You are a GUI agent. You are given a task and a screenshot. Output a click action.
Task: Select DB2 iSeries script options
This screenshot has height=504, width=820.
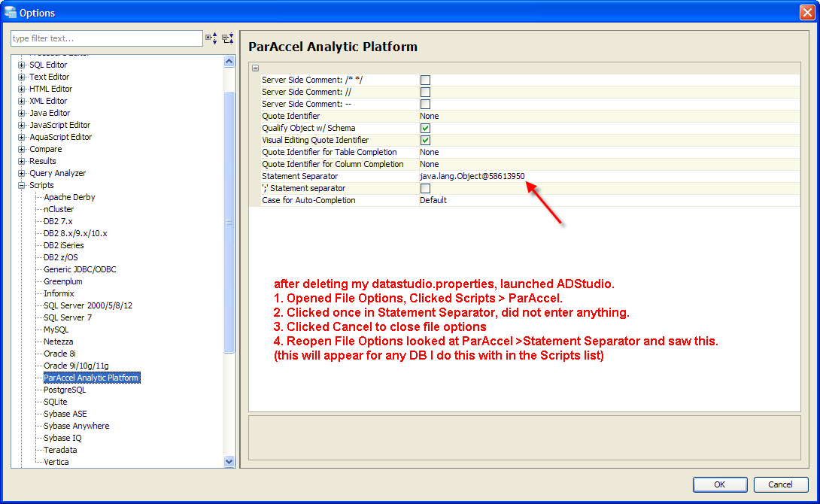coord(64,245)
